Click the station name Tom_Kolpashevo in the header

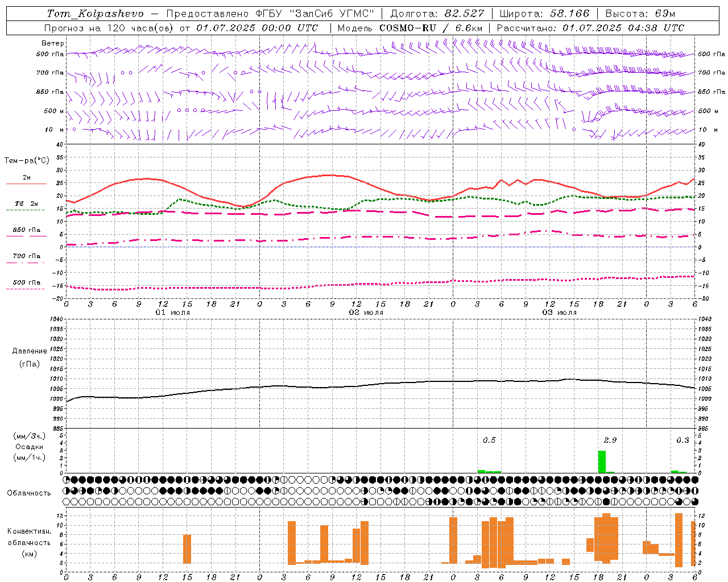tap(95, 14)
